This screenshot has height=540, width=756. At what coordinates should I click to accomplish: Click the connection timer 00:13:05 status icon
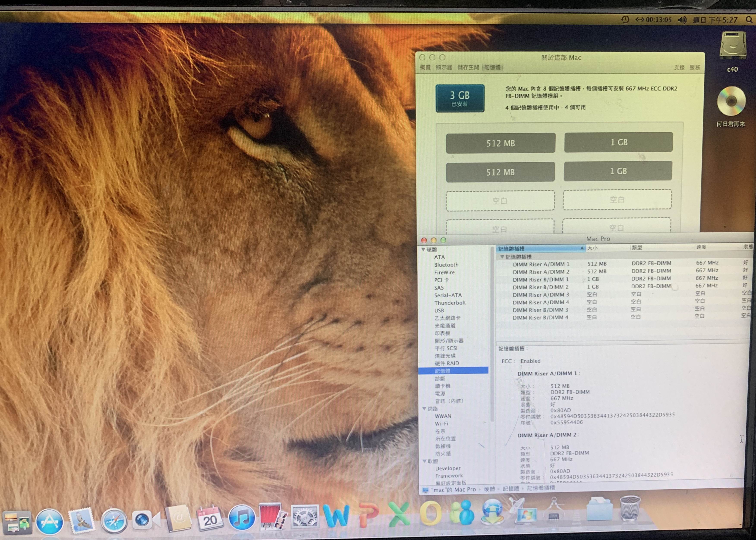coord(654,20)
